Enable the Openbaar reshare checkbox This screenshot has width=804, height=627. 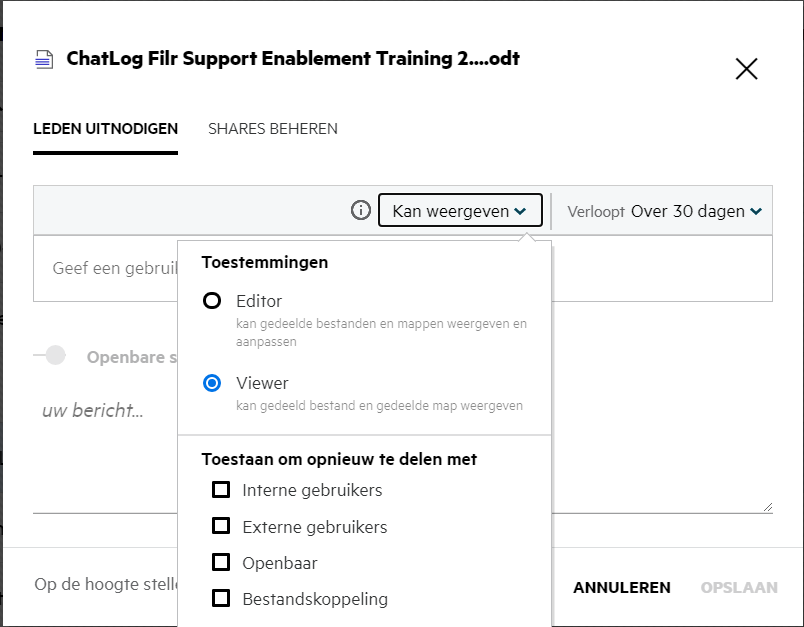221,562
